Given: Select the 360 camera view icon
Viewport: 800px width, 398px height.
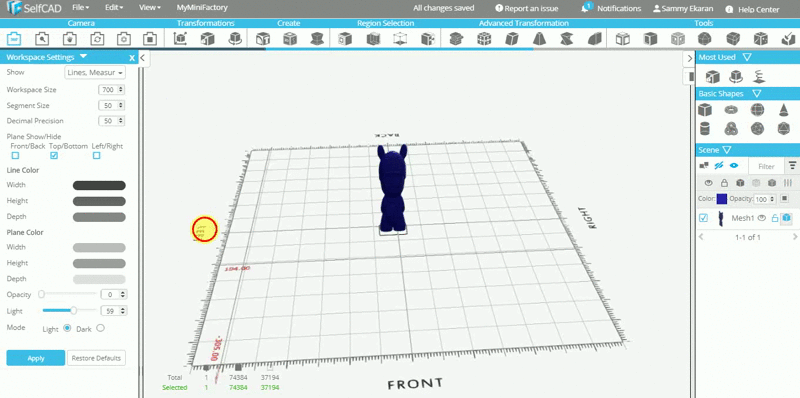Looking at the screenshot, I should tap(15, 38).
